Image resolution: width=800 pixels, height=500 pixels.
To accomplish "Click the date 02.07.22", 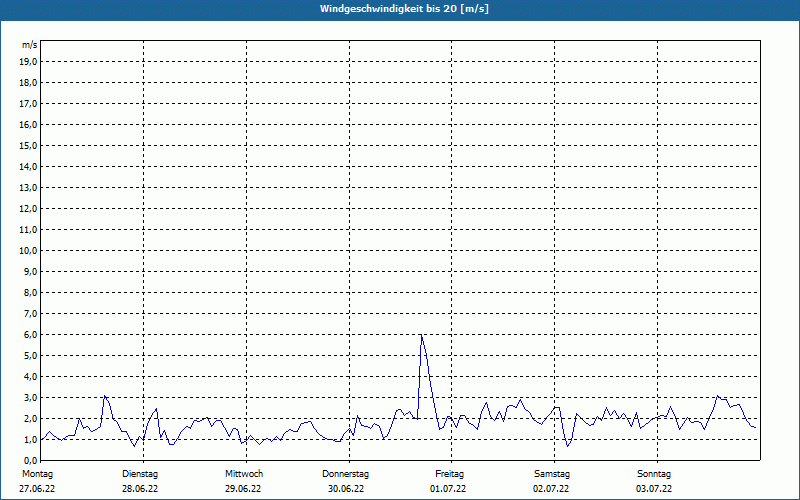I will click(551, 489).
